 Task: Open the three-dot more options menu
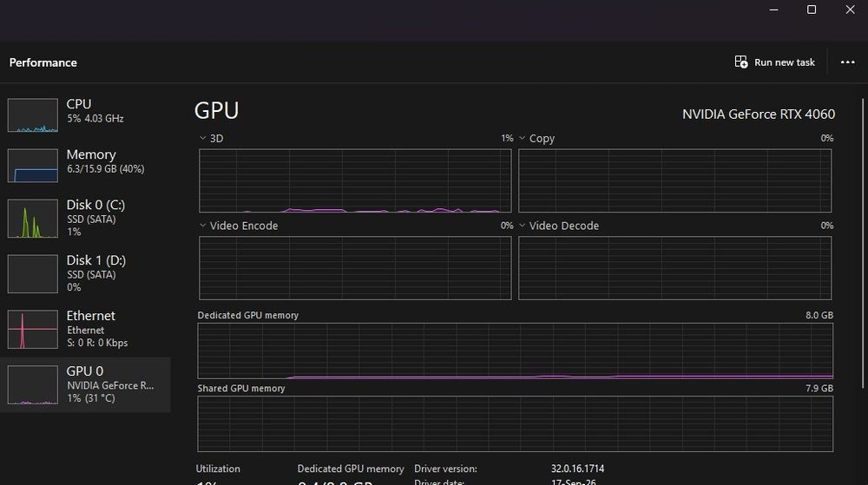coord(847,62)
